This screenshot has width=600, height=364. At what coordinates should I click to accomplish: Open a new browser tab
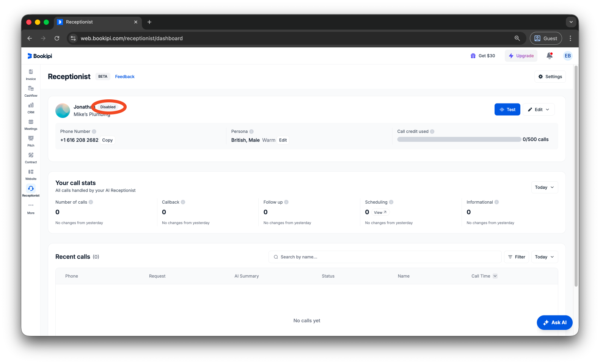[149, 22]
